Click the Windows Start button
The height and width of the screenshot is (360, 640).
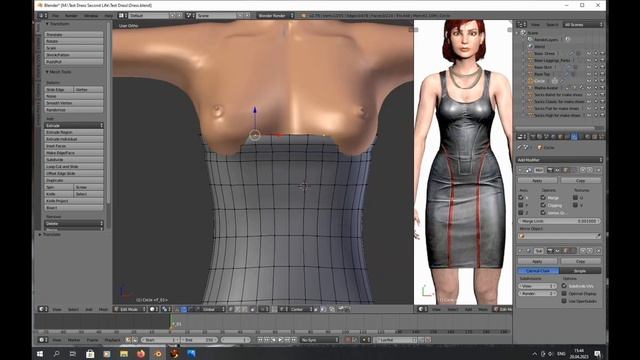(40, 353)
